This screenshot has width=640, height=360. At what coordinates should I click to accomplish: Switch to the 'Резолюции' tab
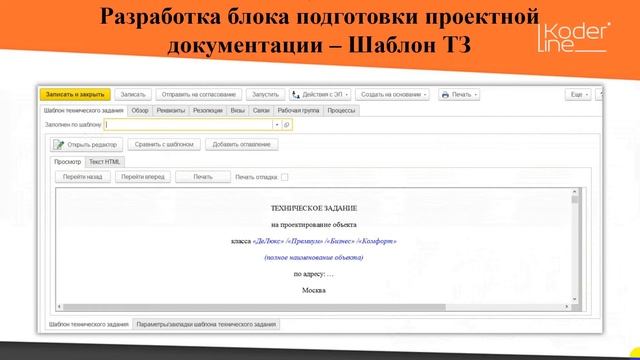tap(208, 111)
